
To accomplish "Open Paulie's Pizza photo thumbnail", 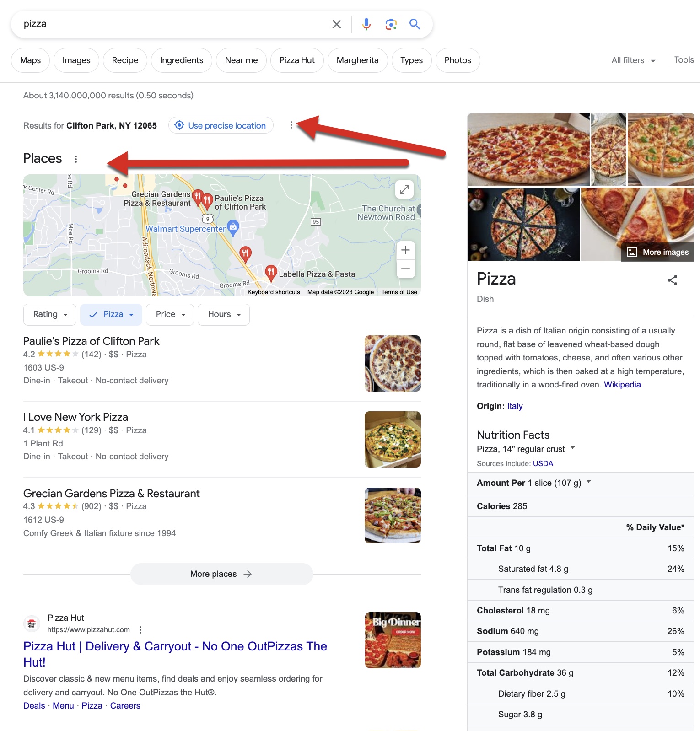I will click(393, 363).
